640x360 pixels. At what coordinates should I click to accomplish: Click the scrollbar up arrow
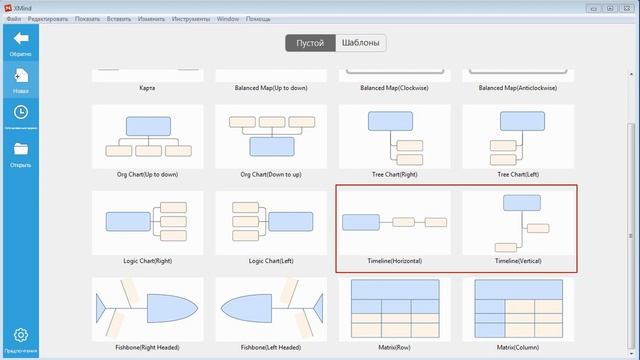point(631,75)
